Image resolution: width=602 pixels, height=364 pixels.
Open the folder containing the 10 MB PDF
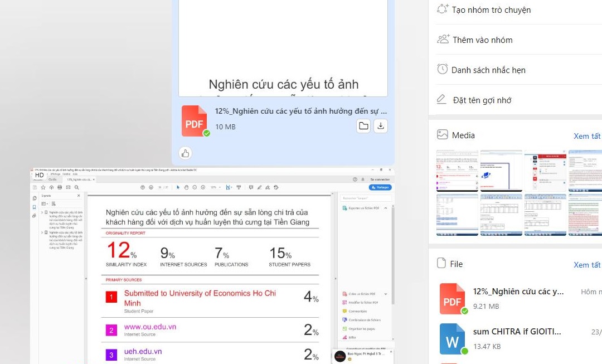point(363,126)
